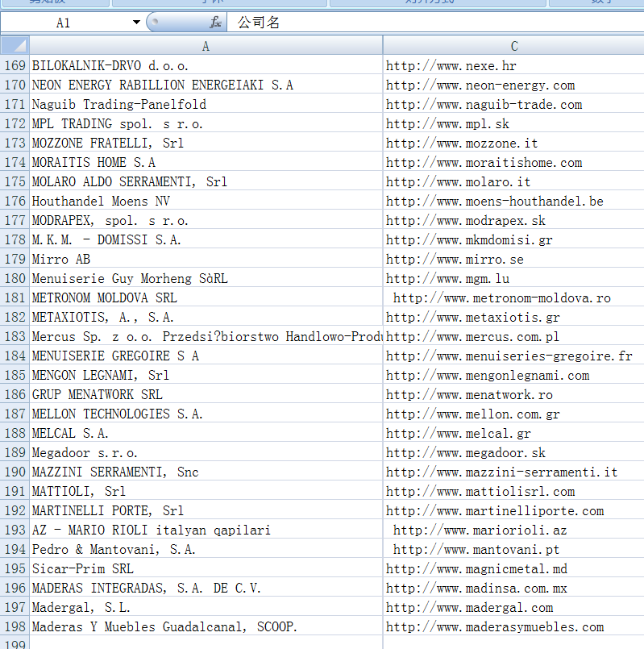The image size is (644, 649).
Task: Click the http://www.molaro.it cell
Action: 513,181
